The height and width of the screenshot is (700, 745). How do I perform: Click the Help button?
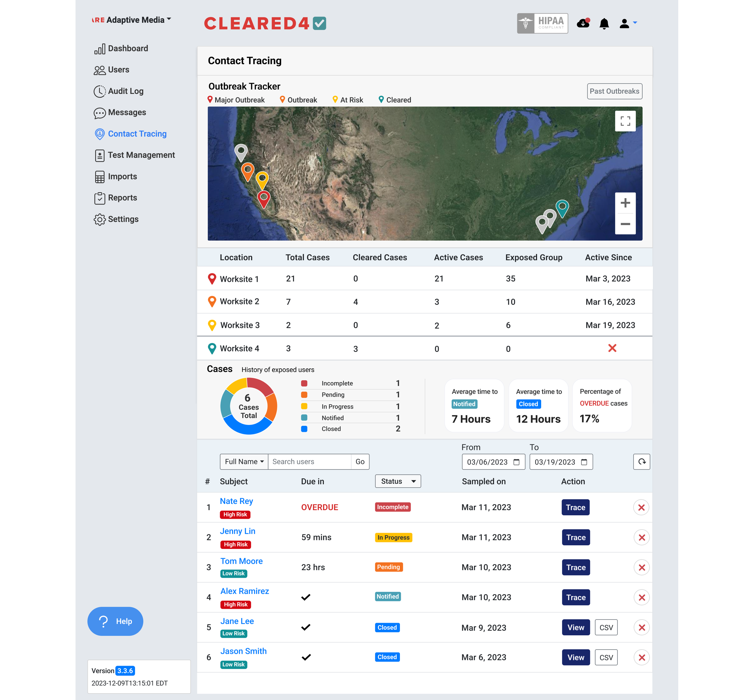[115, 621]
